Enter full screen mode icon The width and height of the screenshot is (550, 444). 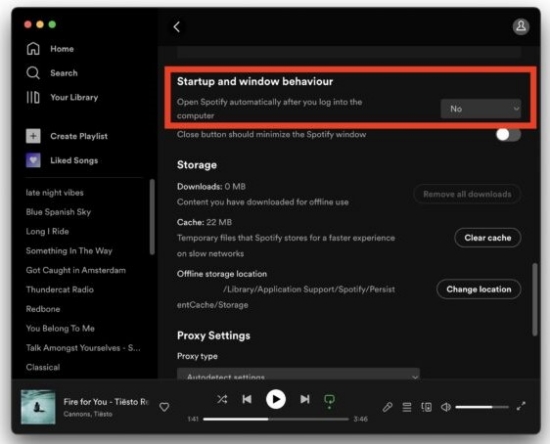click(x=521, y=406)
